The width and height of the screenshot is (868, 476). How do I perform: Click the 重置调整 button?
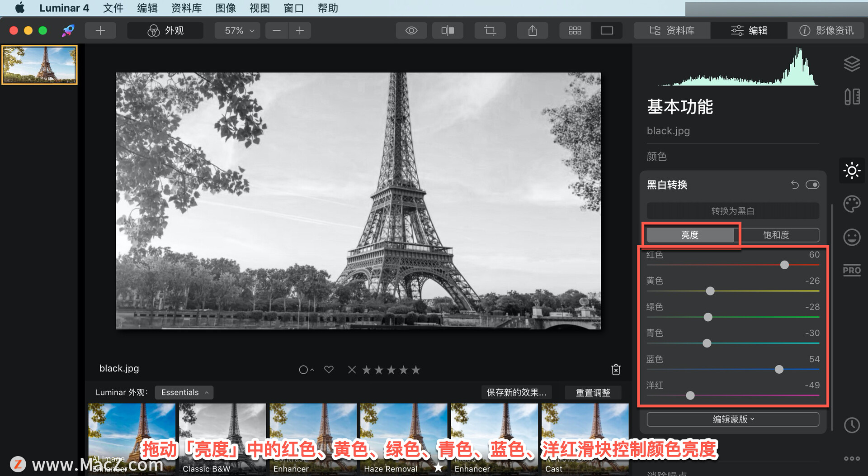[x=593, y=392]
